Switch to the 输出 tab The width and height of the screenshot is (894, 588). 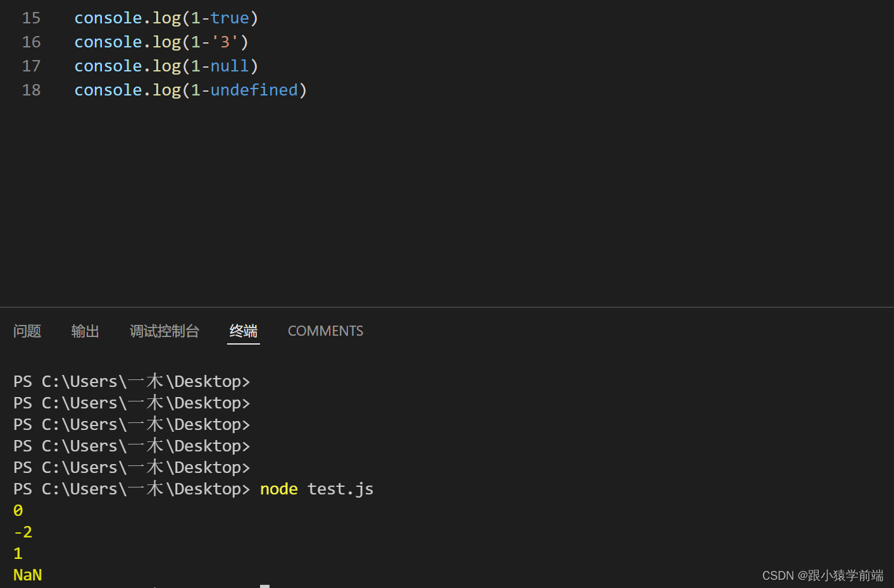[85, 331]
